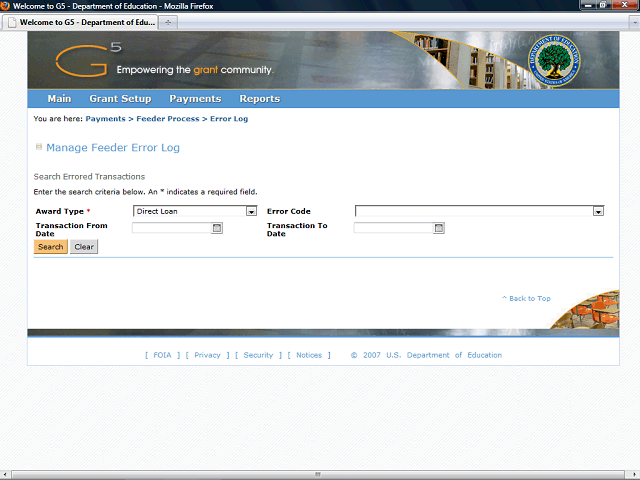This screenshot has width=640, height=480.
Task: Click the page icon on browser tab
Action: pyautogui.click(x=13, y=22)
